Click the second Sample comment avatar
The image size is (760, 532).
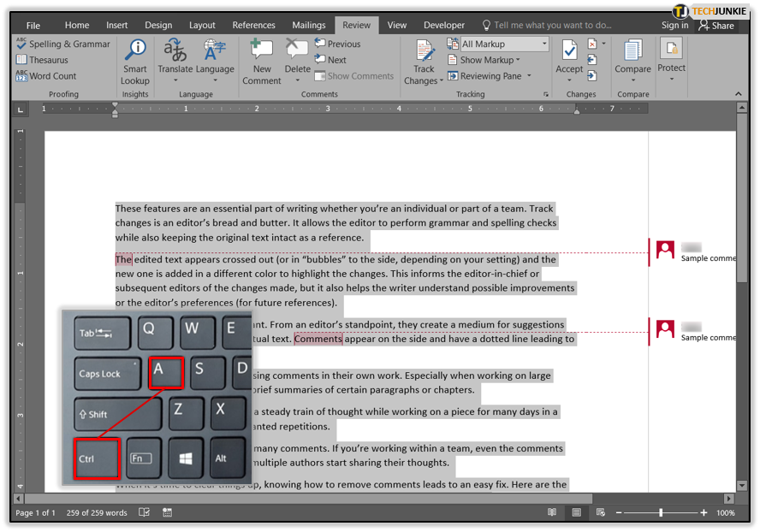tap(665, 329)
